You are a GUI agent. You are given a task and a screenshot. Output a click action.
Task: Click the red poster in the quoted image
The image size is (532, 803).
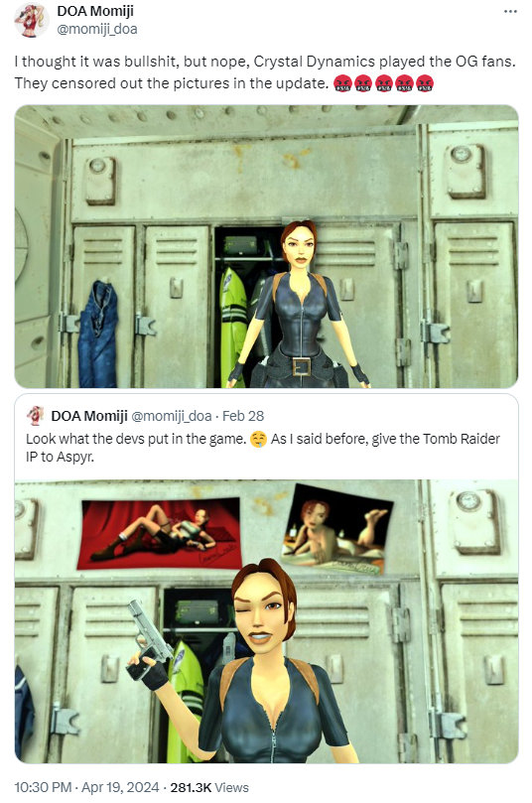point(159,534)
